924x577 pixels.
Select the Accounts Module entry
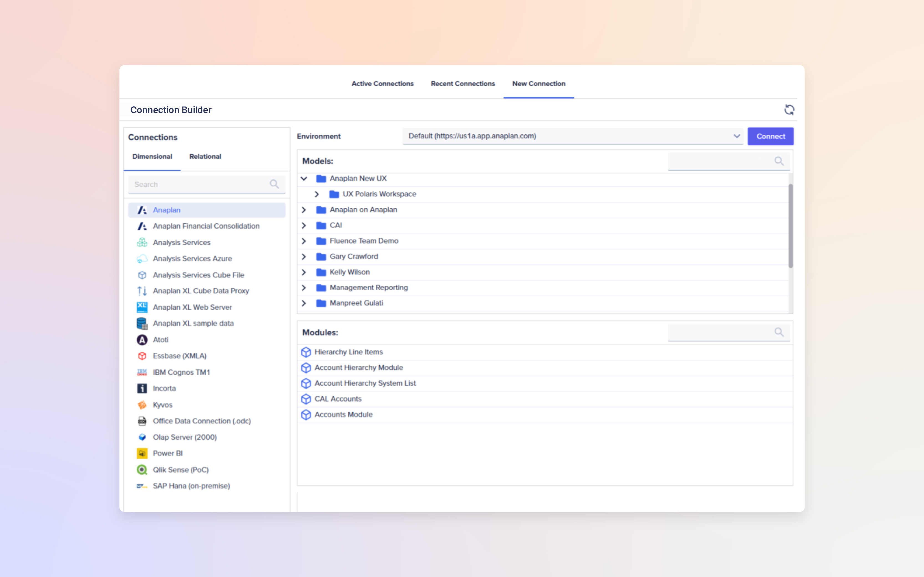pyautogui.click(x=343, y=414)
